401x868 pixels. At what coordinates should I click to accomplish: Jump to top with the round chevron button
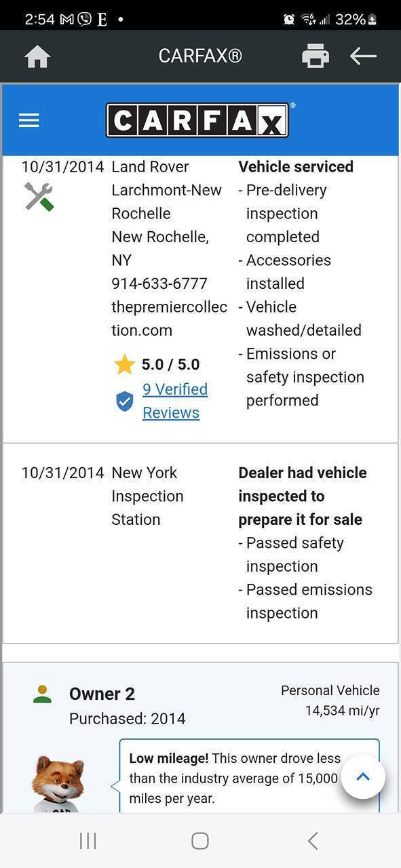363,777
